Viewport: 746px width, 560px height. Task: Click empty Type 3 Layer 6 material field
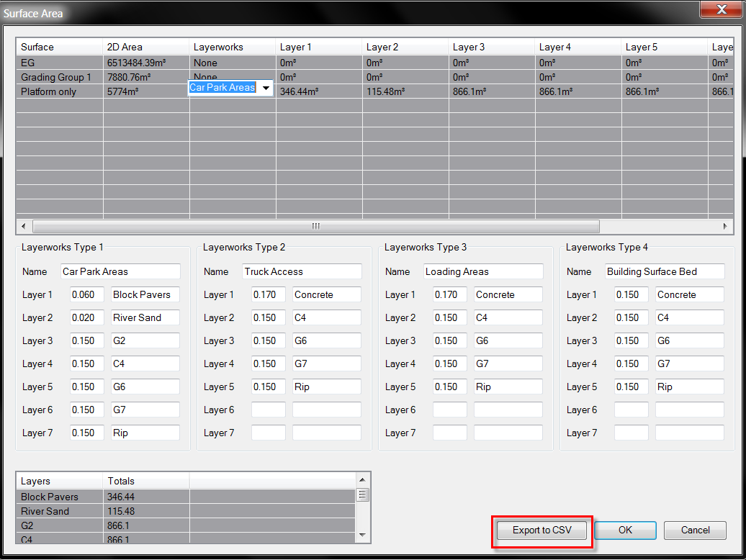pos(508,410)
